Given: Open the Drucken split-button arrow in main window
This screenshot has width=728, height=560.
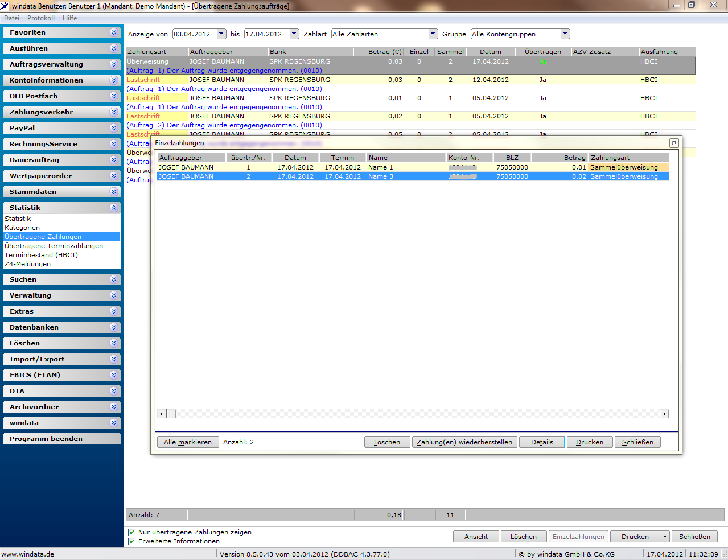Looking at the screenshot, I should (664, 537).
